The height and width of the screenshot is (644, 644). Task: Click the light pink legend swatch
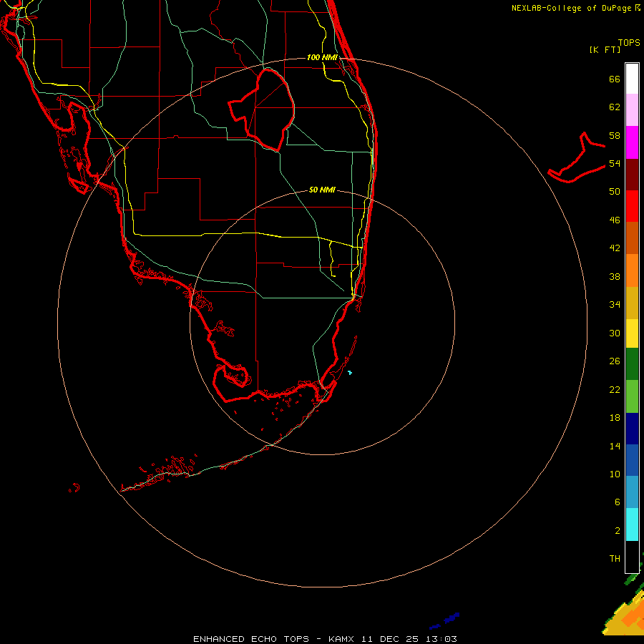[632, 110]
